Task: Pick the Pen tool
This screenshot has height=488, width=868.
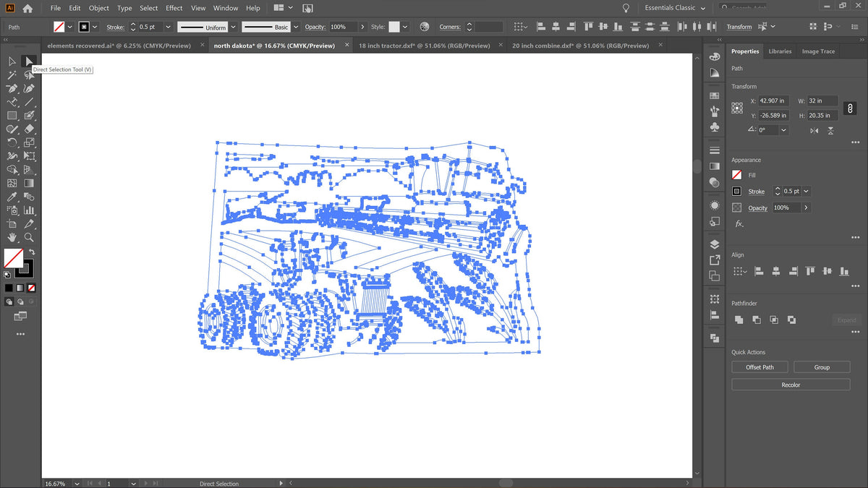Action: [12, 88]
